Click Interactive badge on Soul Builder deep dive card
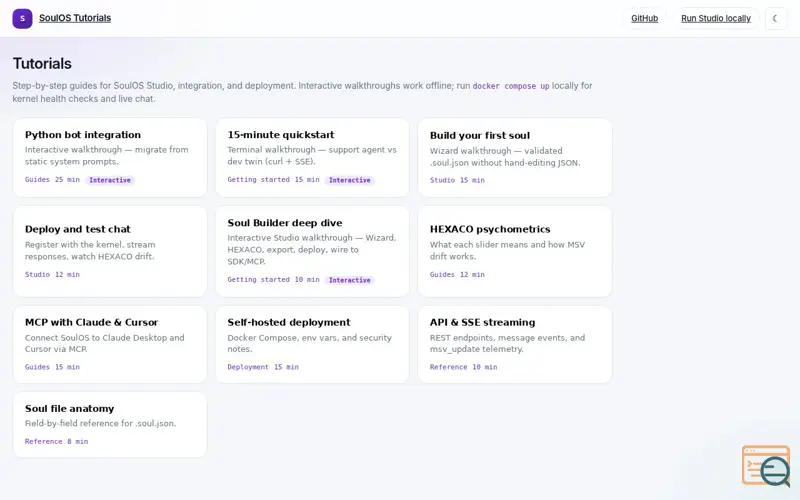 (x=349, y=280)
